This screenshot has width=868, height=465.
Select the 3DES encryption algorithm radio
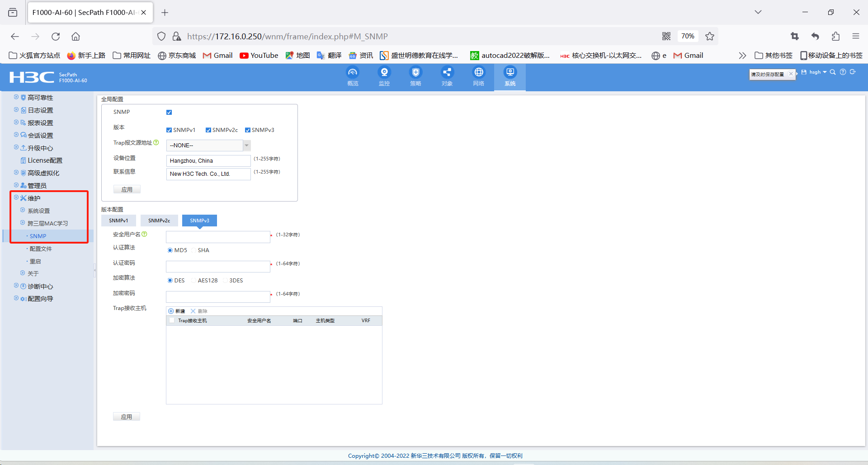(x=225, y=281)
